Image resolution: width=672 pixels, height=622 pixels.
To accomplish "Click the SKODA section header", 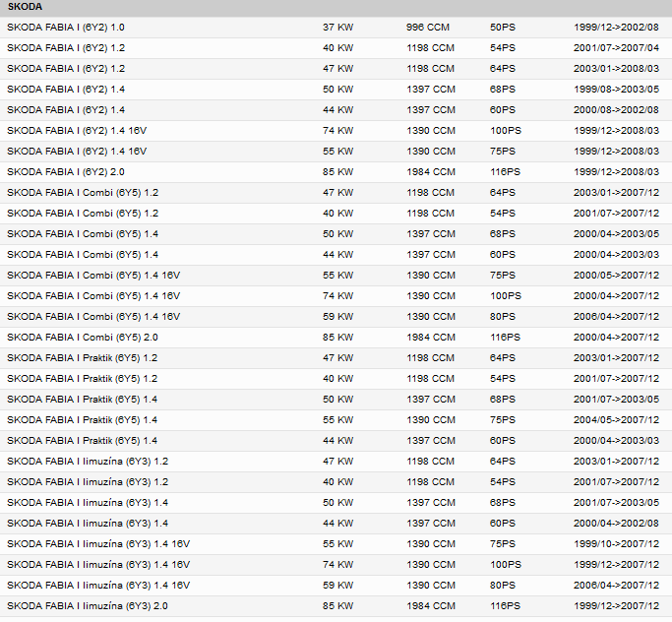I will tap(25, 7).
